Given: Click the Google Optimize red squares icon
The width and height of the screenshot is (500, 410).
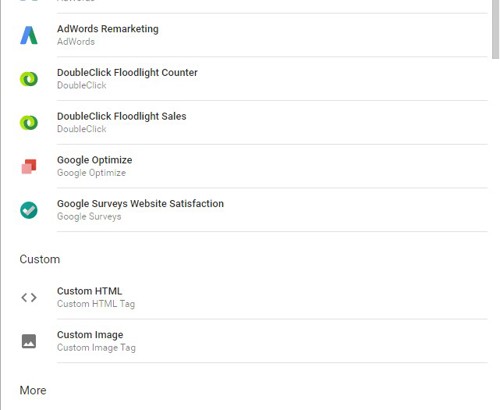Looking at the screenshot, I should click(x=29, y=166).
